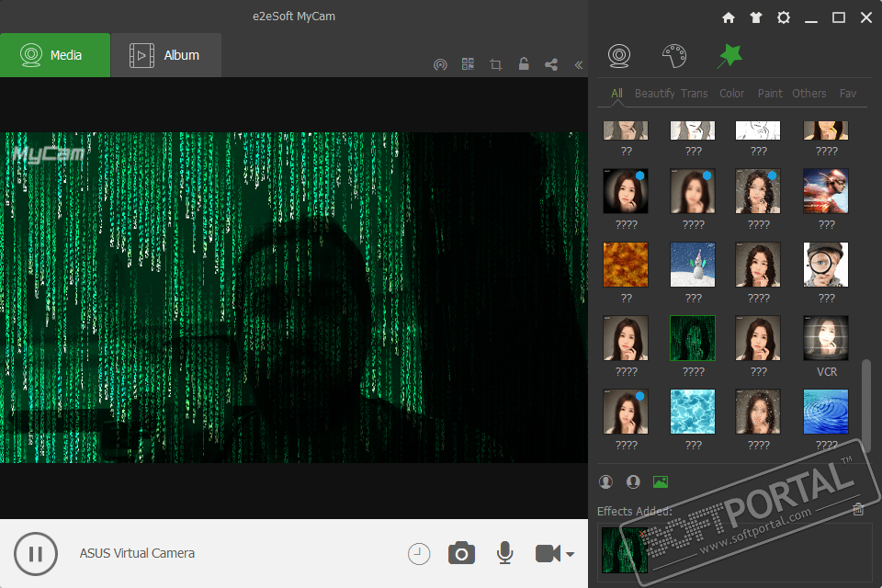
Task: Select the Paint effects category
Action: click(770, 94)
